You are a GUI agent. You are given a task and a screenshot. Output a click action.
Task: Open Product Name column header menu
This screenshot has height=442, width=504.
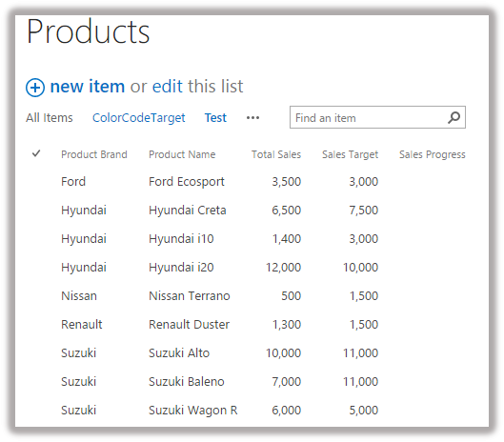(182, 154)
